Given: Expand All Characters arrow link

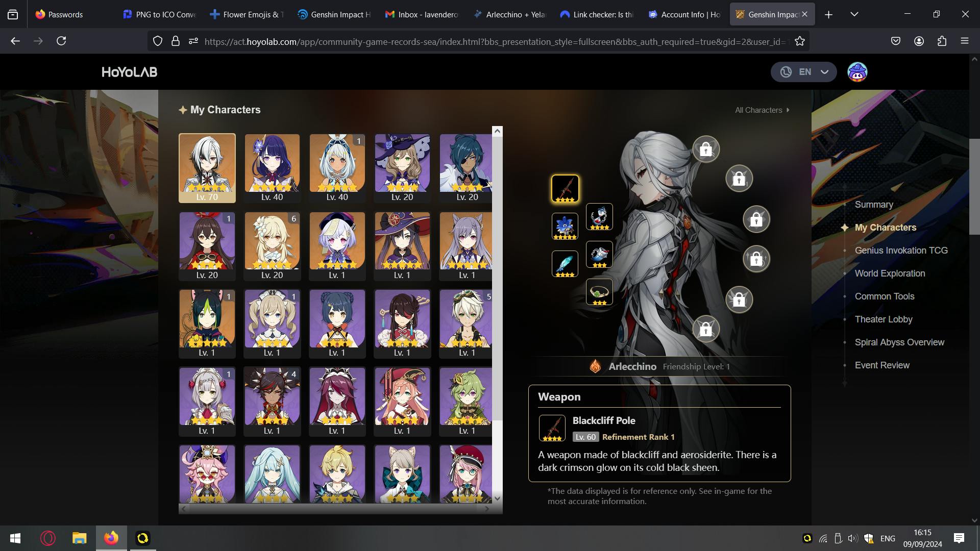Looking at the screenshot, I should click(762, 110).
